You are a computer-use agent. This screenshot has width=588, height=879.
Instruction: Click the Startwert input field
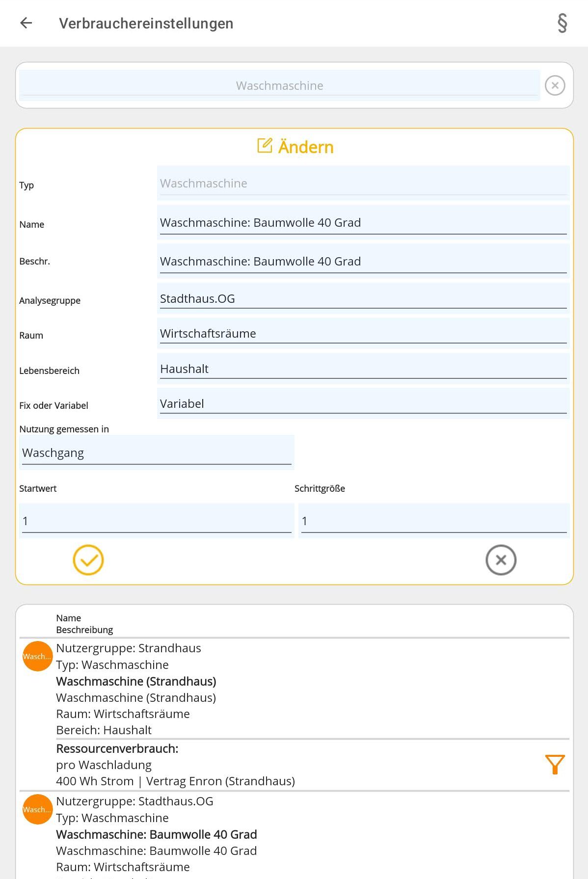(x=156, y=521)
